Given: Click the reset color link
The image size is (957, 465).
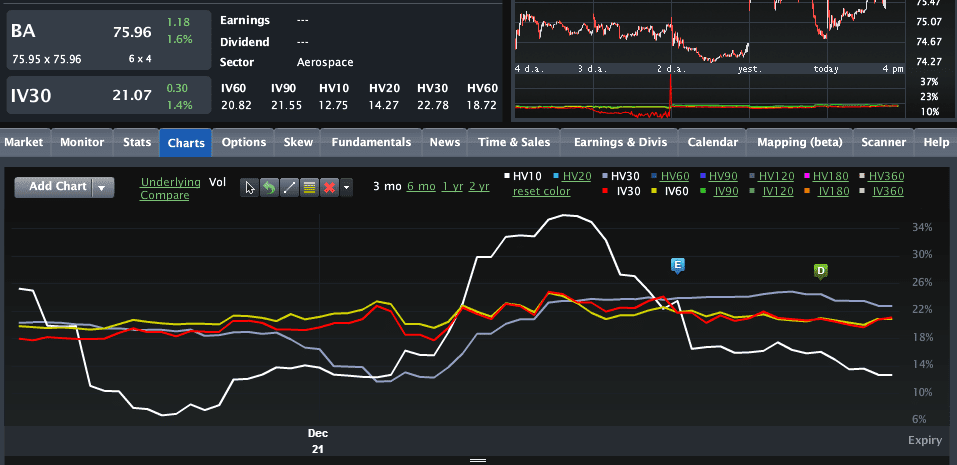Looking at the screenshot, I should [541, 191].
